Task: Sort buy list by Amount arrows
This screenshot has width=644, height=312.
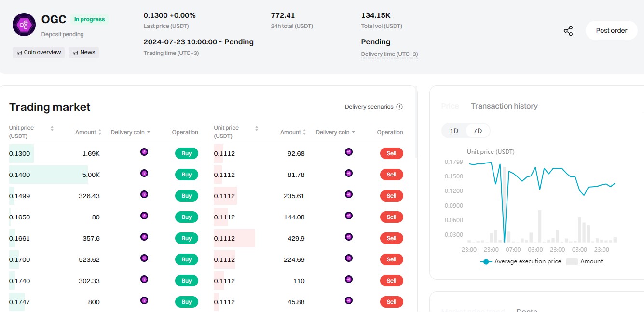Action: (100, 132)
